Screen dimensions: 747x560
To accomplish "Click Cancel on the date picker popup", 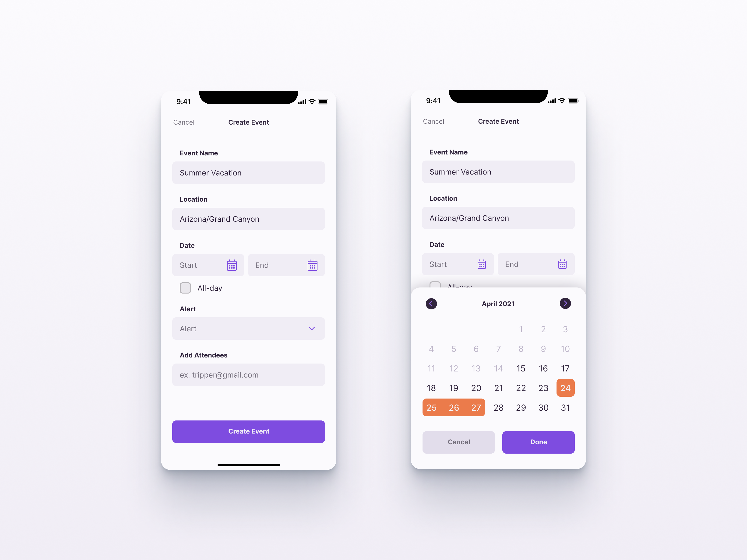I will click(x=459, y=441).
